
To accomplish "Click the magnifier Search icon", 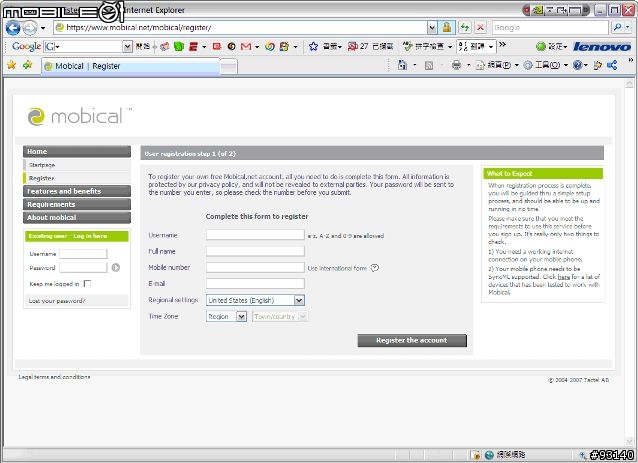I will tap(617, 28).
